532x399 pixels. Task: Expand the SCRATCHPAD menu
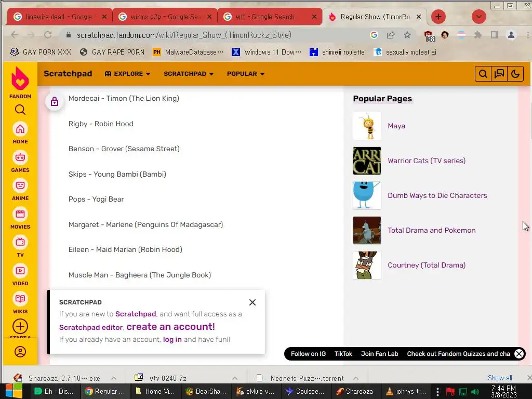(189, 74)
